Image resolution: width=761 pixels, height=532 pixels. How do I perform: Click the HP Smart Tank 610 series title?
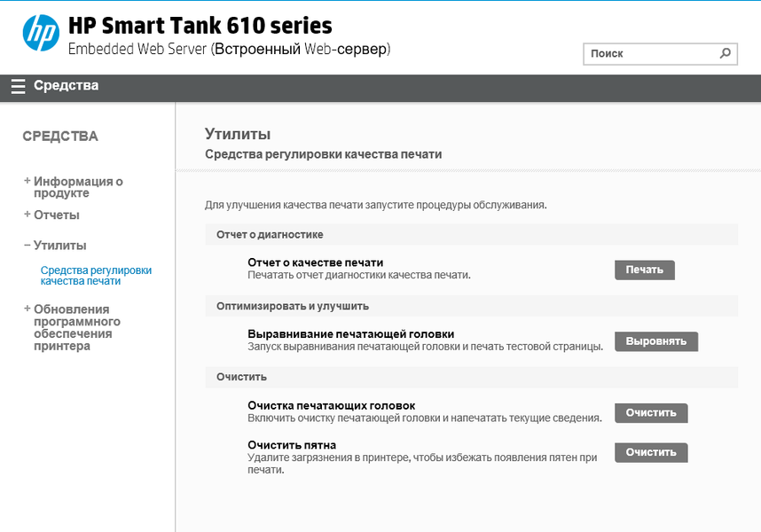200,26
